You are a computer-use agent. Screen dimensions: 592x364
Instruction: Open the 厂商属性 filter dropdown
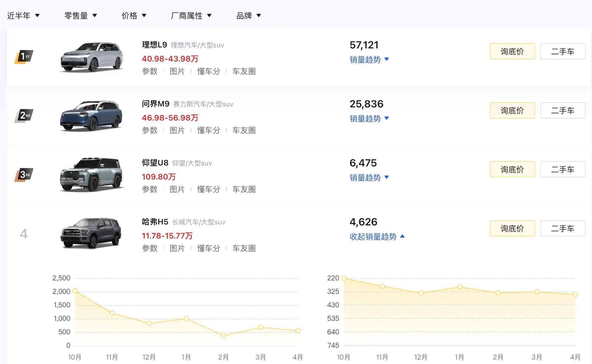point(191,16)
